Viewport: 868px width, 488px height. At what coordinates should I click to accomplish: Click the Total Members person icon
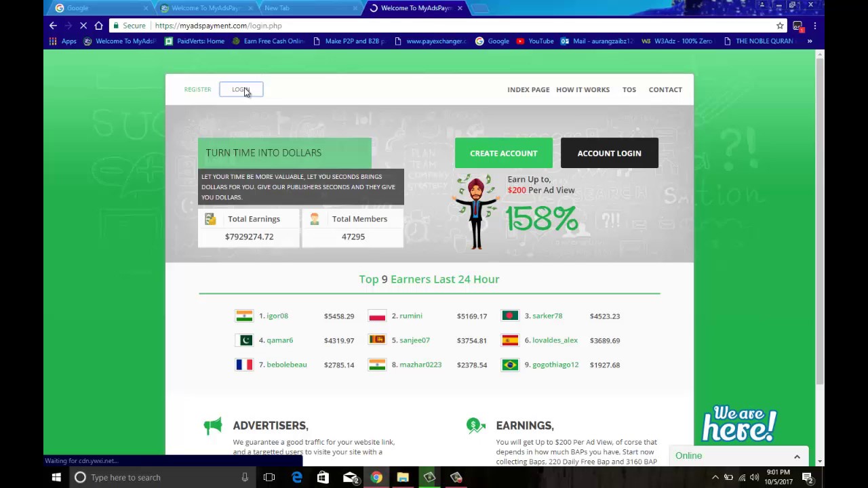click(x=315, y=219)
